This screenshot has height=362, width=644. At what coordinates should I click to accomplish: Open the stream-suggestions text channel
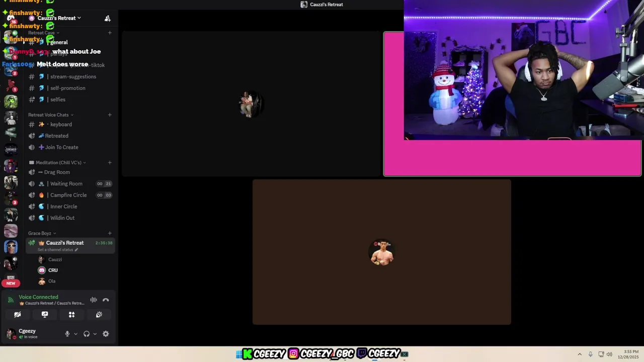[69, 76]
